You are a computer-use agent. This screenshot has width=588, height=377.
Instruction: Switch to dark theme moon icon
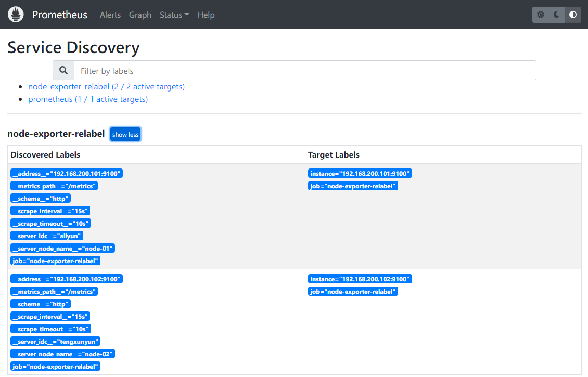click(x=556, y=15)
